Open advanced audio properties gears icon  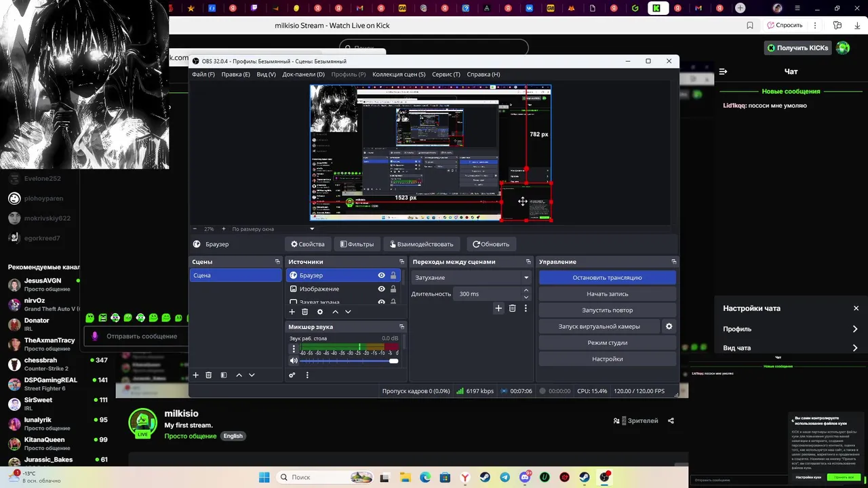click(x=292, y=375)
